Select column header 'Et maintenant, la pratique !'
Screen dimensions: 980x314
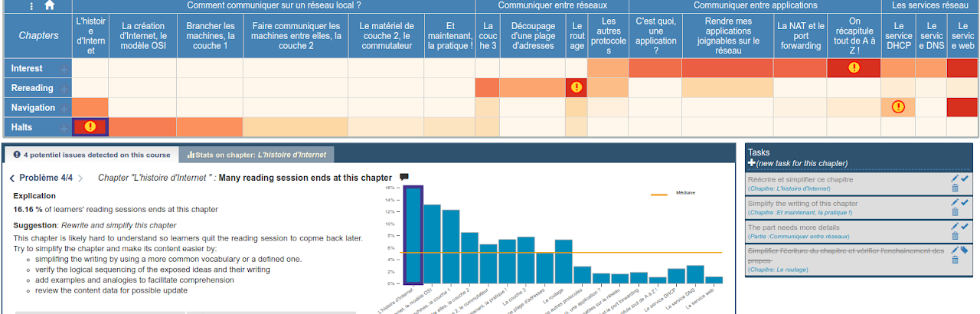(449, 35)
